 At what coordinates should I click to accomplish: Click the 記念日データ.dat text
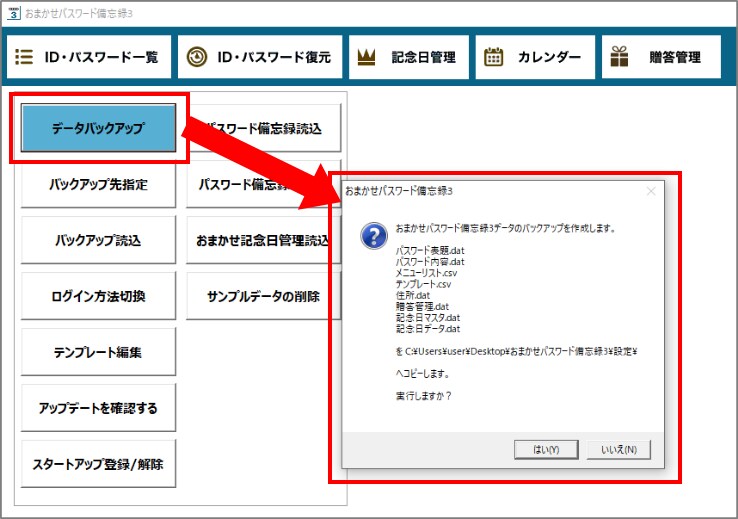428,328
